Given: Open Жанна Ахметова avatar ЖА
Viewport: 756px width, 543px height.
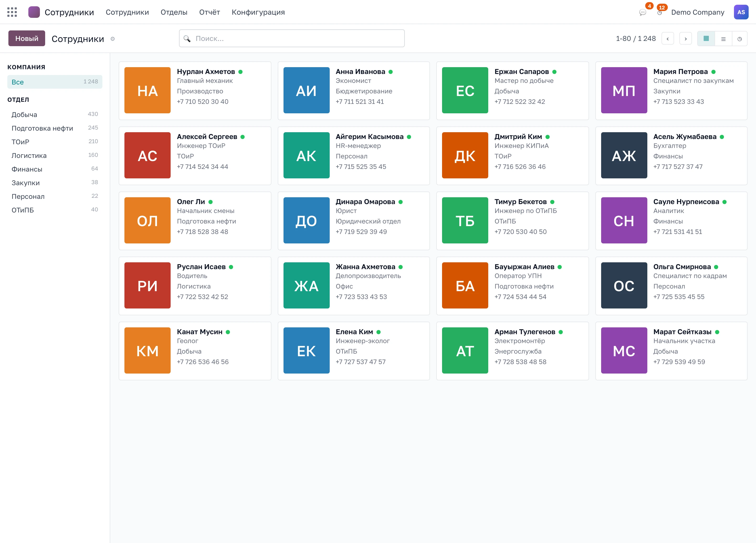Looking at the screenshot, I should pyautogui.click(x=306, y=285).
